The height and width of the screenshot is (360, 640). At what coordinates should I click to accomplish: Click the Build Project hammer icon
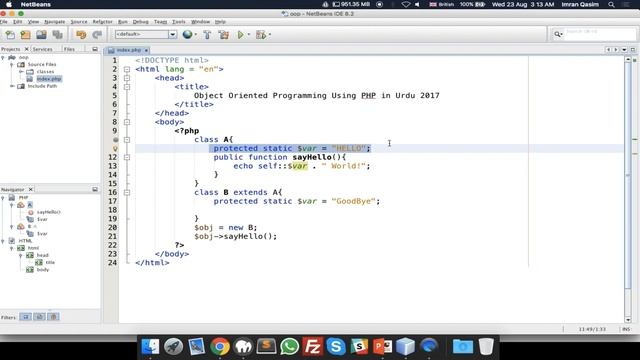pyautogui.click(x=207, y=35)
